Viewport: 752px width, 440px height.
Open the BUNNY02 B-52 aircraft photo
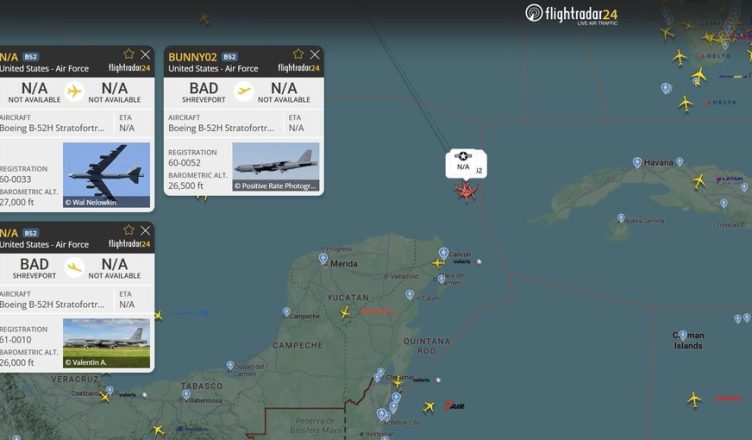(x=276, y=166)
